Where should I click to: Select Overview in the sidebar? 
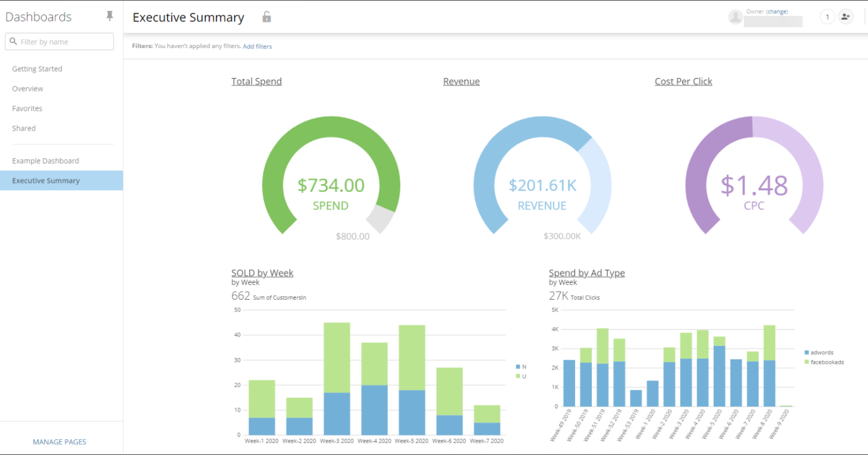[x=28, y=89]
